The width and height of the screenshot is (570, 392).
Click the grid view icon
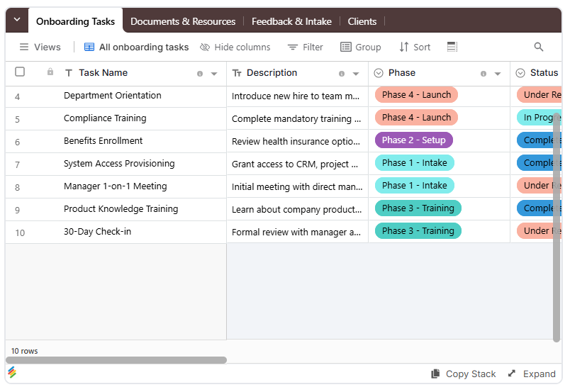coord(89,47)
